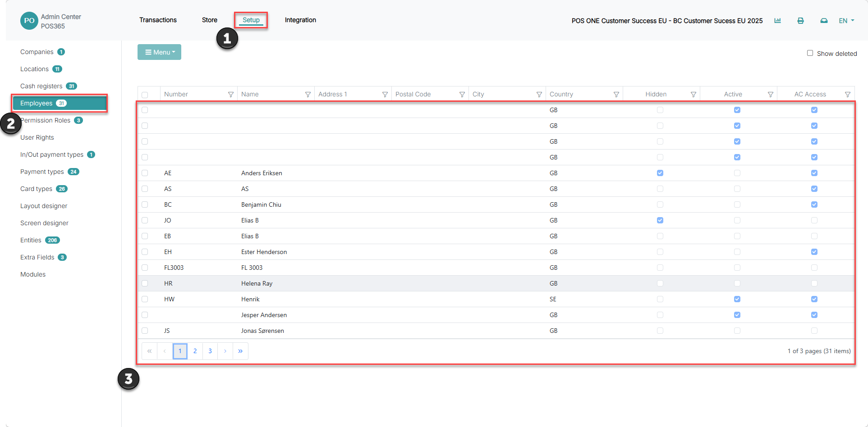
Task: Toggle Active checkbox for Henrik
Action: (737, 299)
